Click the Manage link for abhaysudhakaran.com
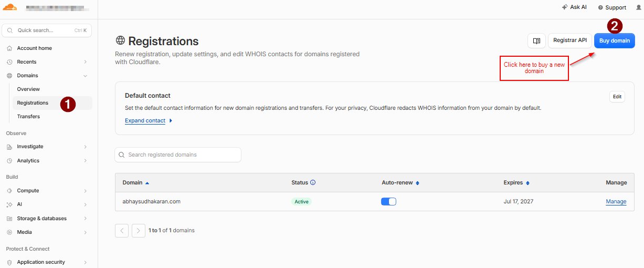 pyautogui.click(x=616, y=202)
